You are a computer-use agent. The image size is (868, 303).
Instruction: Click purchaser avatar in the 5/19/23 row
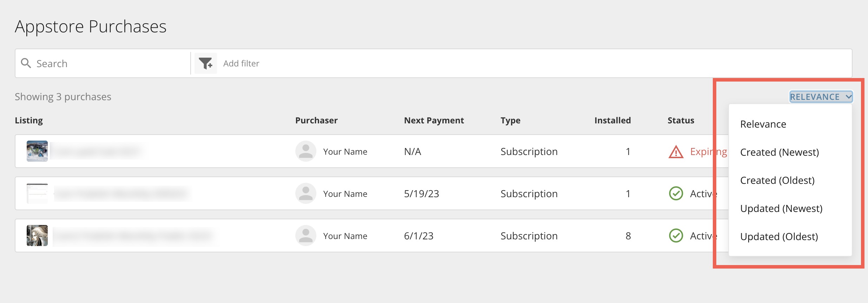(x=306, y=194)
